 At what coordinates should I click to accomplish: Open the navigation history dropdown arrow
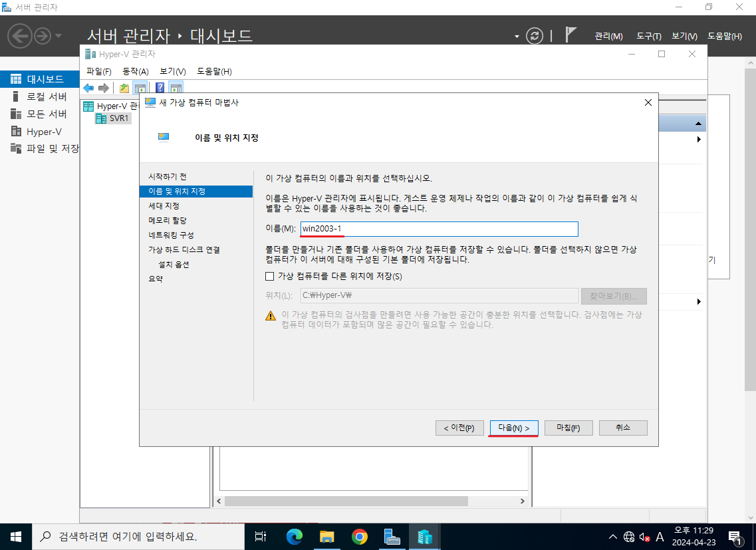[x=59, y=36]
